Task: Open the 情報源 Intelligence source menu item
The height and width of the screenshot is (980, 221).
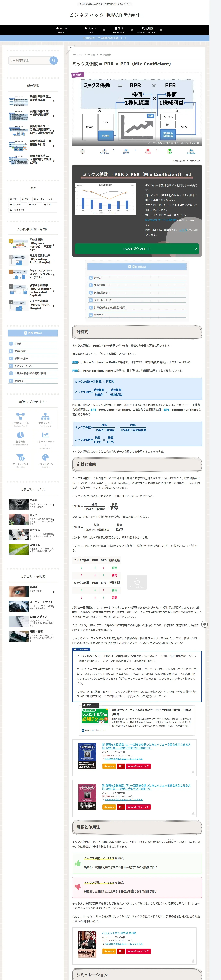Action: point(148,30)
